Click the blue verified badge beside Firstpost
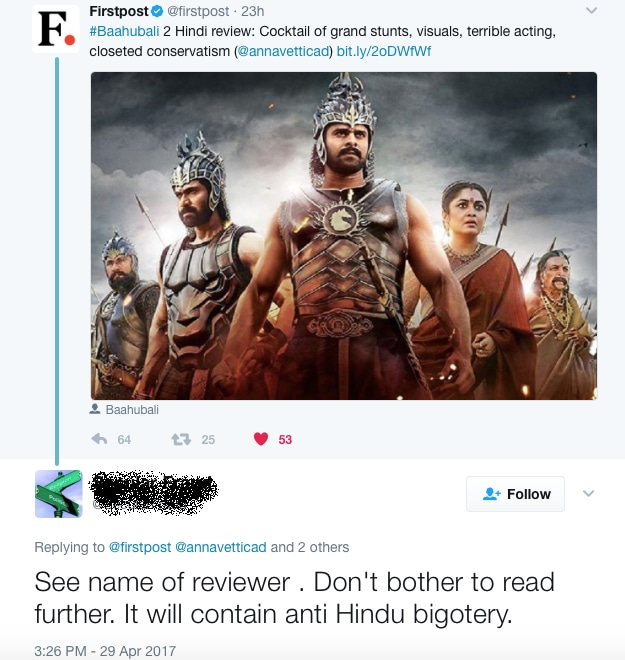This screenshot has width=625, height=660. coord(157,11)
